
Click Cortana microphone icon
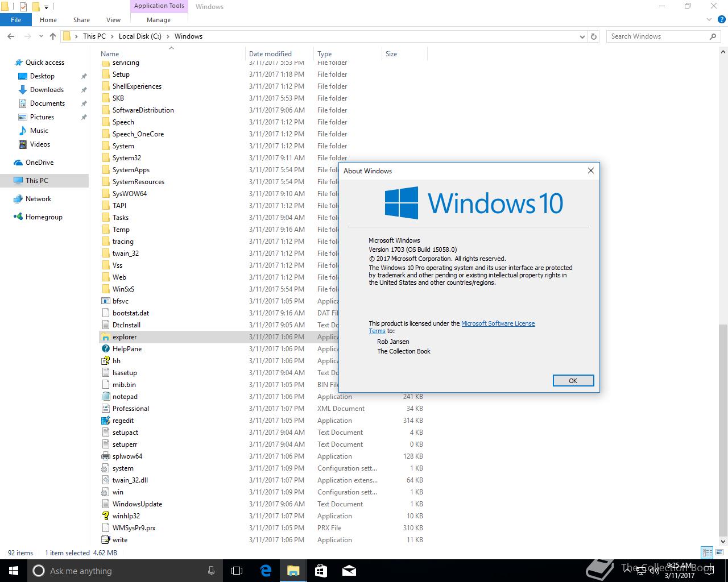212,571
